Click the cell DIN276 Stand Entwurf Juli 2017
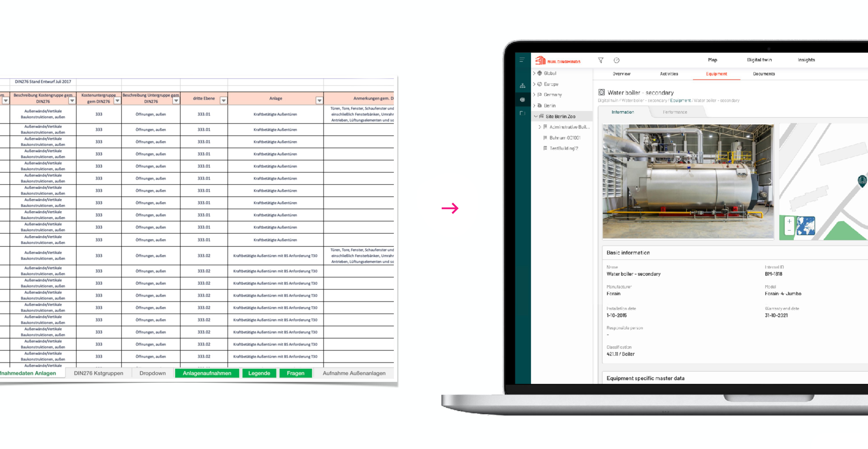868x449 pixels. [43, 82]
